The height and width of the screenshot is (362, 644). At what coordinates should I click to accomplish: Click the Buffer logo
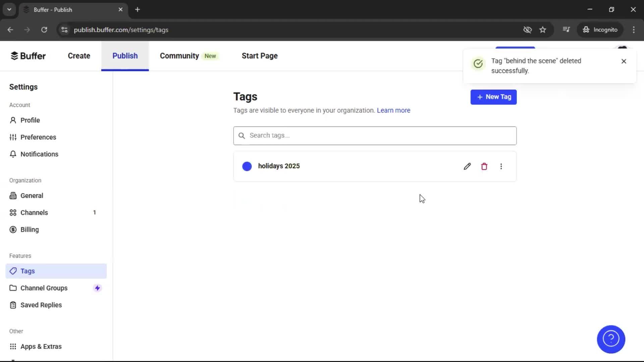28,56
